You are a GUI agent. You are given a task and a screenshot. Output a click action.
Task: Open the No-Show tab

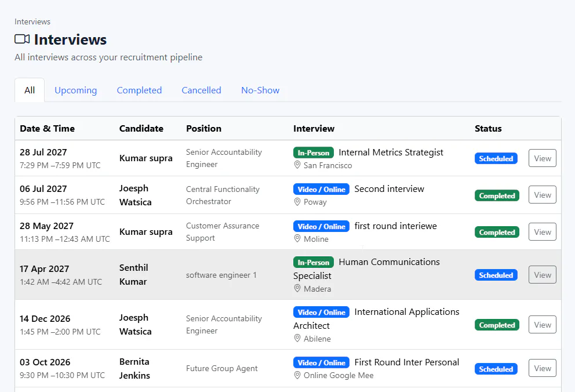(x=260, y=90)
